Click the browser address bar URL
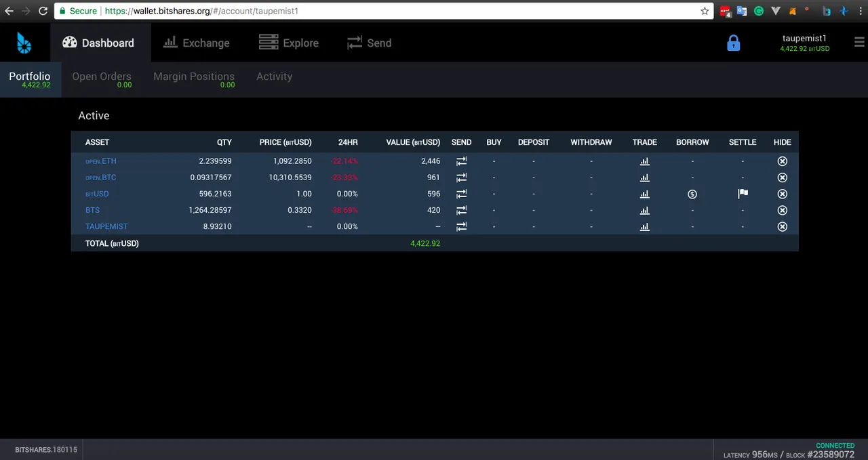The width and height of the screenshot is (868, 460). pyautogui.click(x=201, y=11)
